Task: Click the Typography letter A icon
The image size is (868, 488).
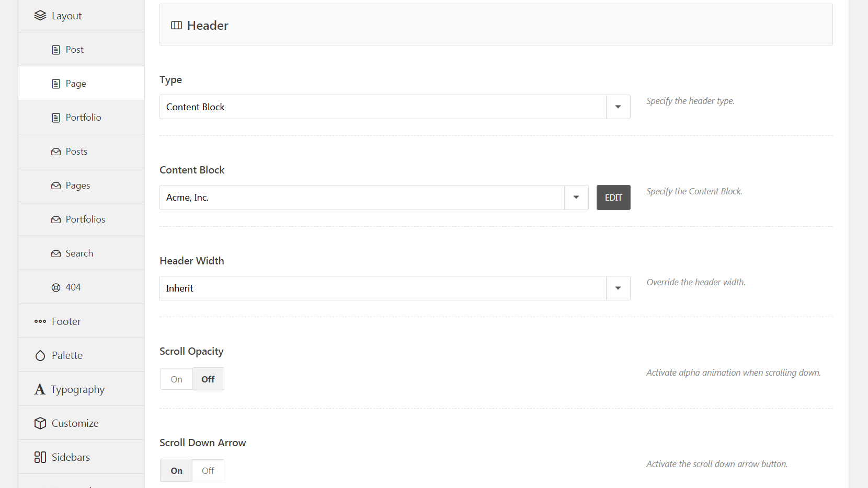Action: pos(40,389)
